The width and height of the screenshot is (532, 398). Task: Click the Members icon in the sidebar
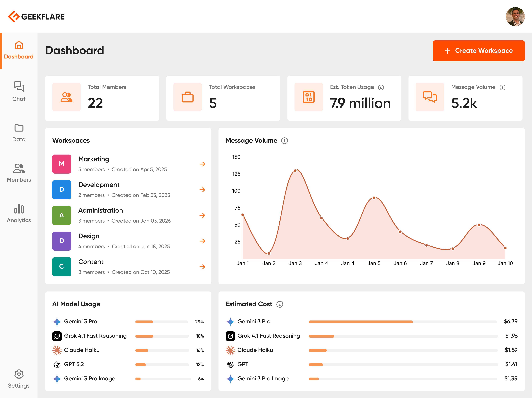pyautogui.click(x=19, y=169)
